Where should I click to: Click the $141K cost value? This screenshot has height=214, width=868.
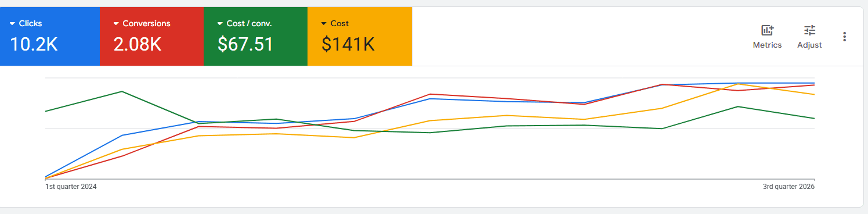tap(348, 44)
